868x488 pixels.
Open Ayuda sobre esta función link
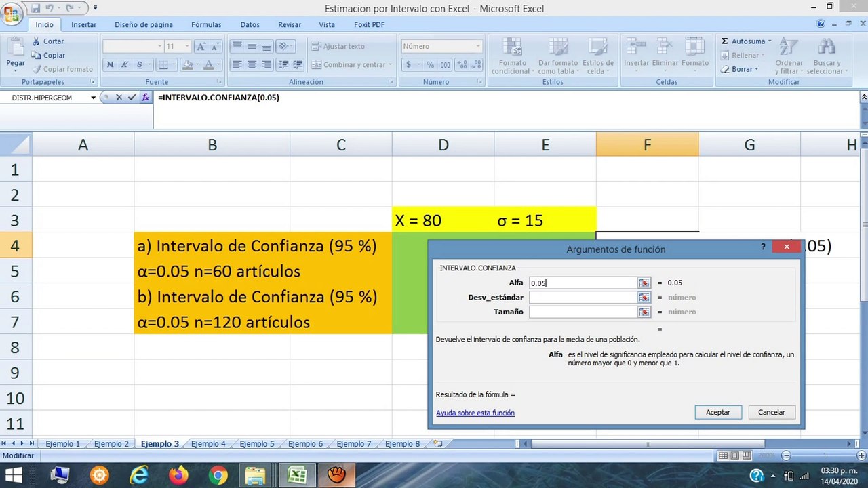475,413
